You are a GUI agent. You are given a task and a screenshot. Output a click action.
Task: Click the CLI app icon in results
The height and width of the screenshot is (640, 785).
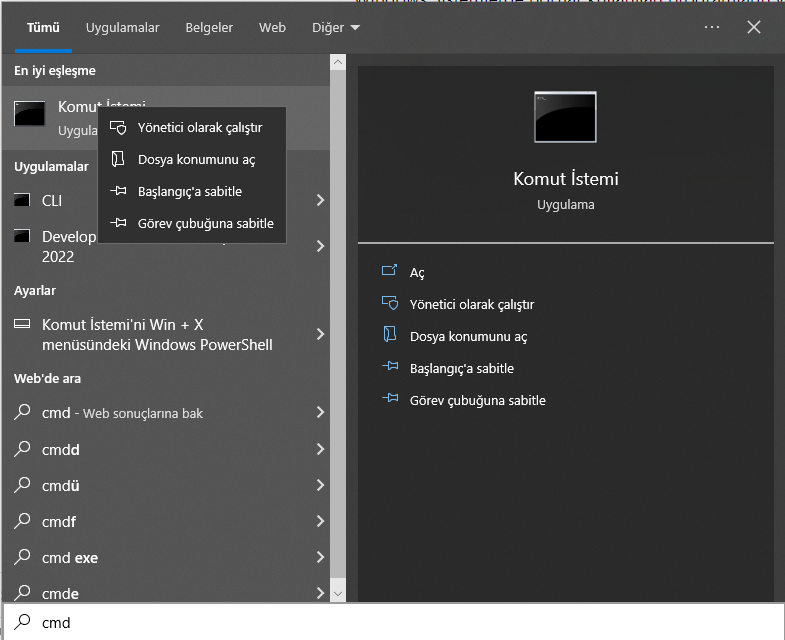[22, 201]
